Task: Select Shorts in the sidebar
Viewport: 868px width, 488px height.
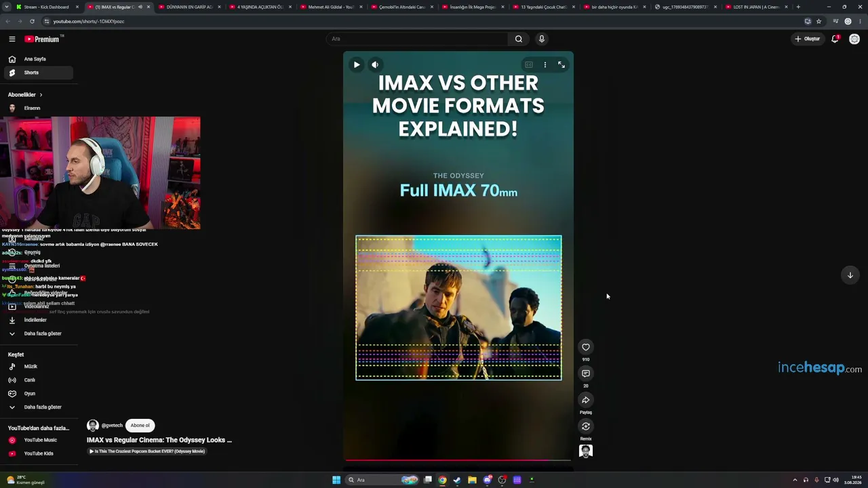Action: tap(38, 73)
